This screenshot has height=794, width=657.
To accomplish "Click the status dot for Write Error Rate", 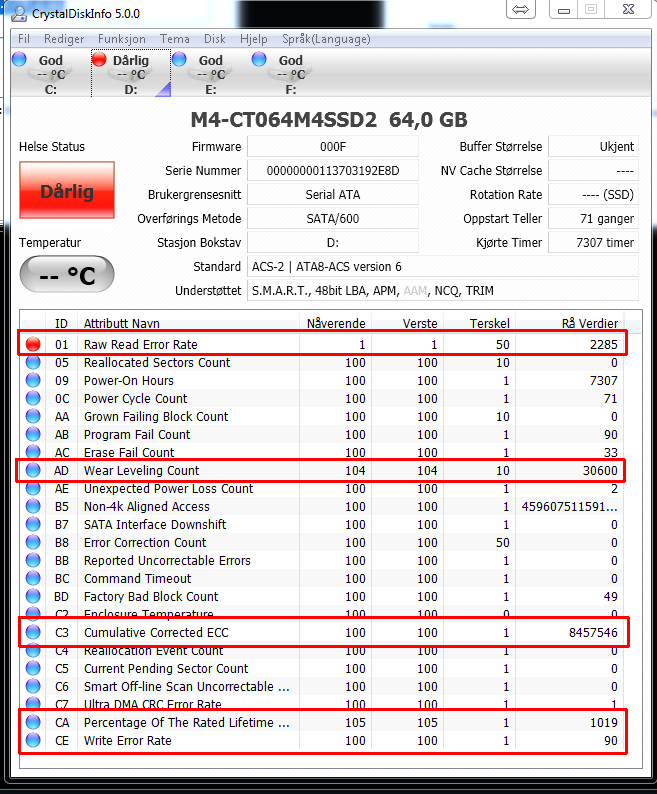I will click(x=33, y=740).
